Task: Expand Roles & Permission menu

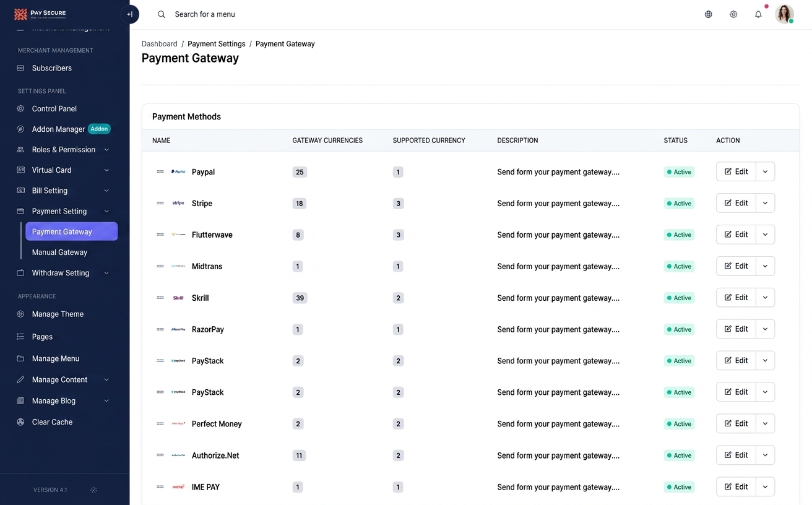Action: [106, 150]
